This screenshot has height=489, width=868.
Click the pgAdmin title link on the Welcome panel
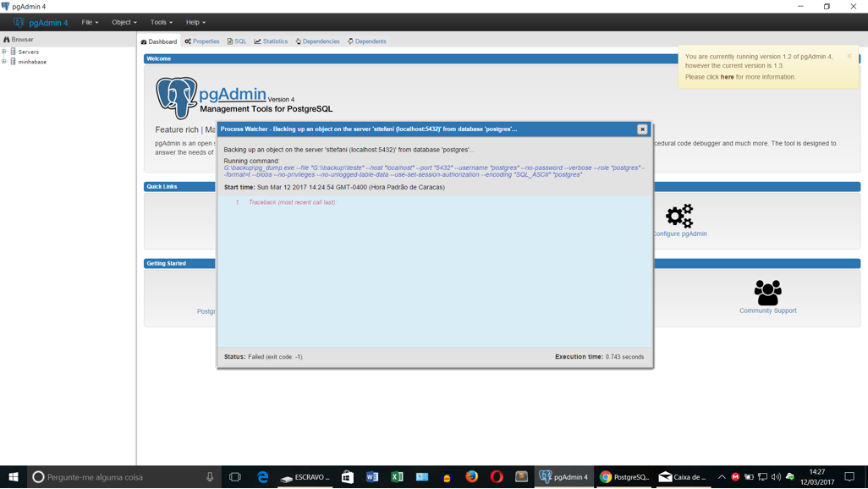click(x=232, y=94)
